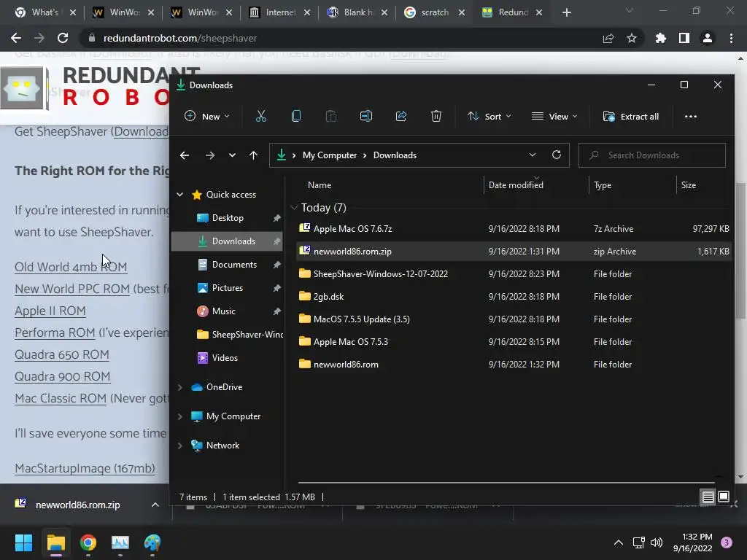This screenshot has width=747, height=560.
Task: Select the 2gb.dsk folder
Action: click(x=514, y=297)
